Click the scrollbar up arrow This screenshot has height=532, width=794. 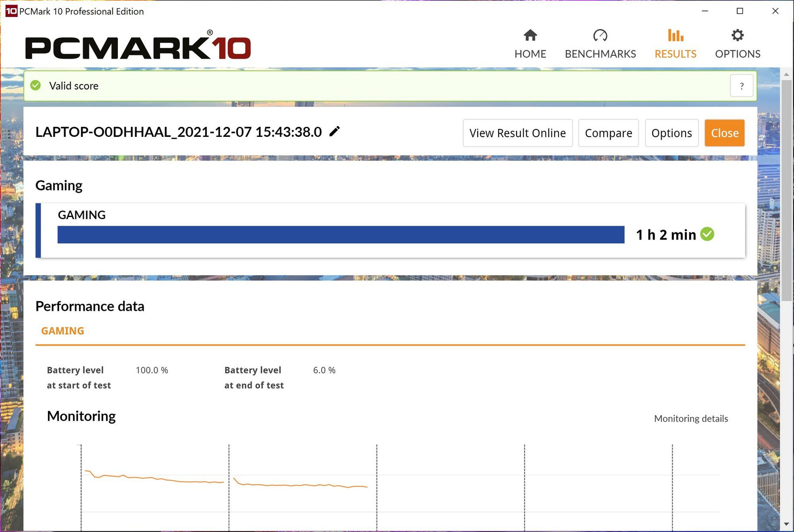(x=787, y=74)
